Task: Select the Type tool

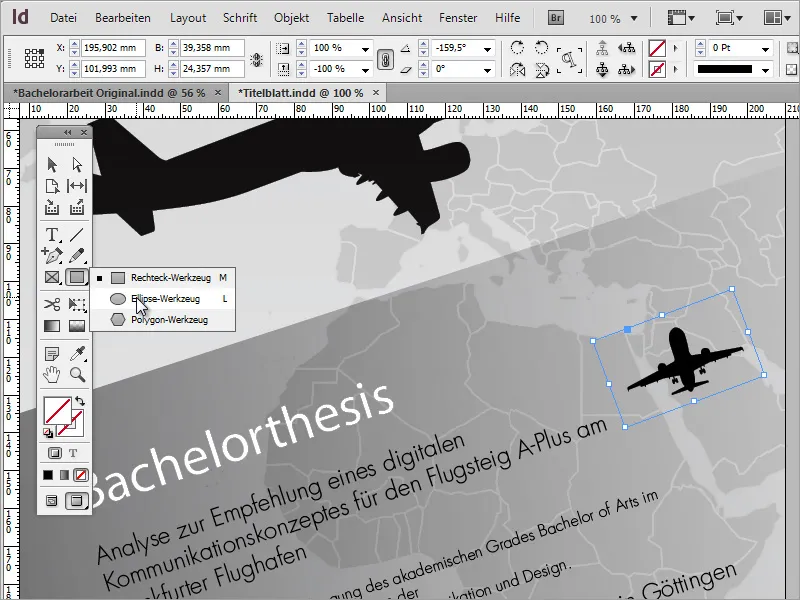Action: (52, 235)
